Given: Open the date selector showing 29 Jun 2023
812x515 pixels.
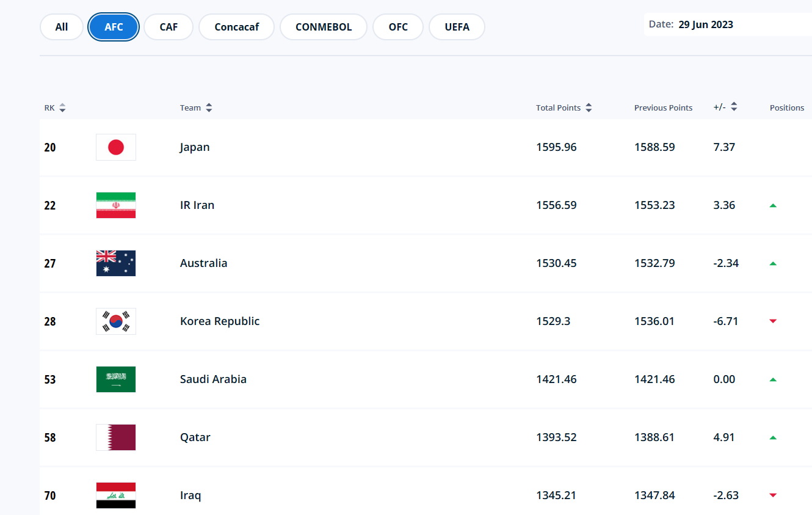Looking at the screenshot, I should click(705, 25).
